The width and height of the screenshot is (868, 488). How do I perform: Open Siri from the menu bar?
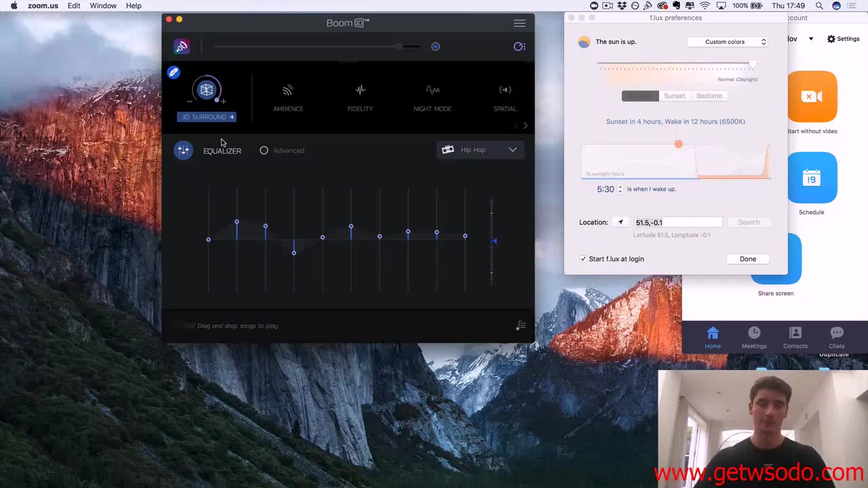836,5
